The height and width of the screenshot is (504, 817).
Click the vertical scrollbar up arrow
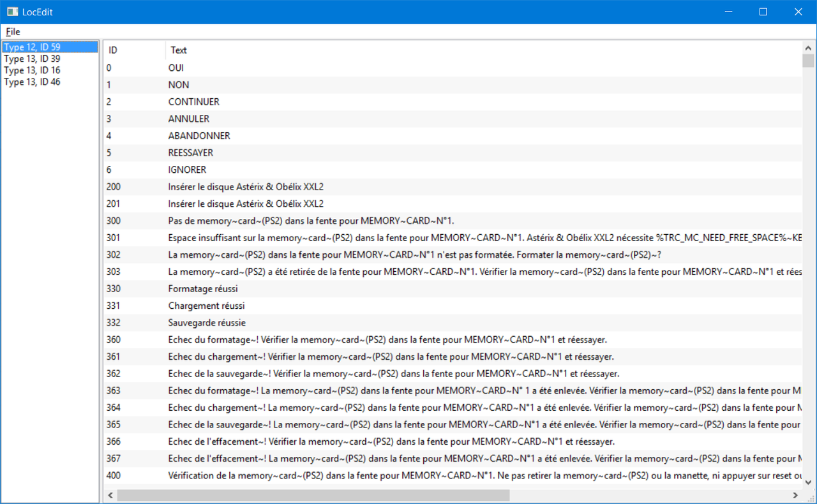[808, 47]
